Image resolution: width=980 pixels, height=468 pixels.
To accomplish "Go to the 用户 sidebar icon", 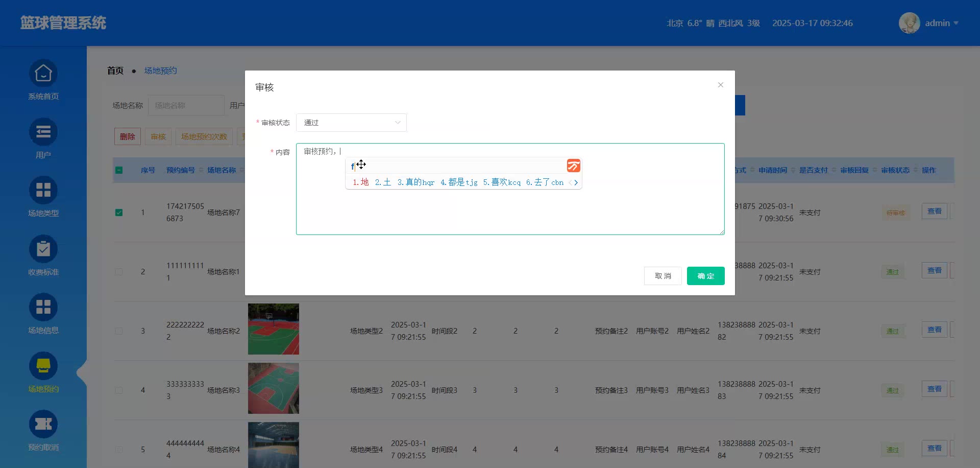I will point(43,132).
